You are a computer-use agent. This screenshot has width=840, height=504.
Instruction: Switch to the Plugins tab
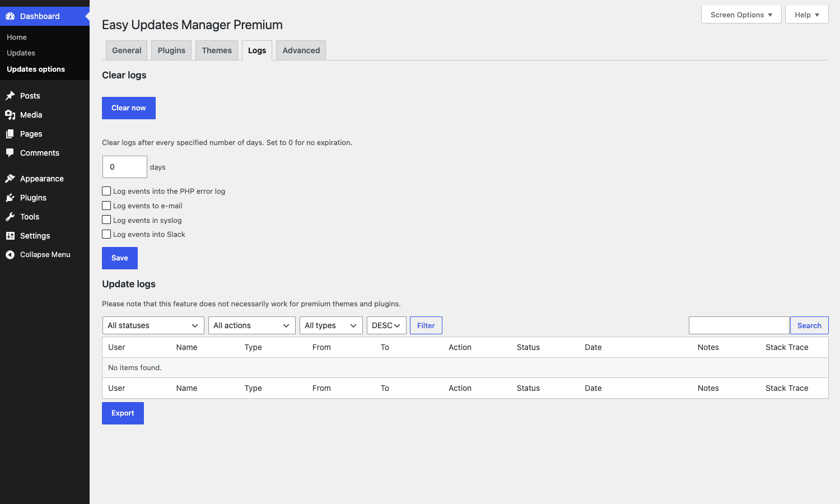(171, 50)
